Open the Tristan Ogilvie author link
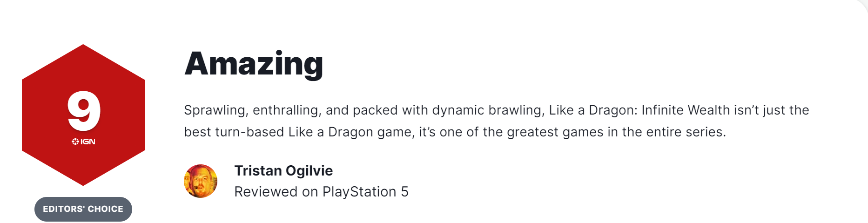 coord(283,171)
